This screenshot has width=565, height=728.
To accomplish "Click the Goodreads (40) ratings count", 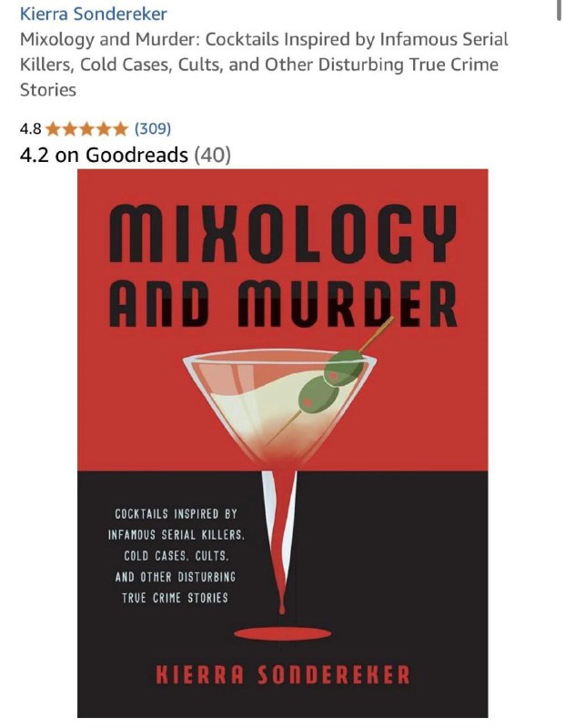I will [212, 155].
